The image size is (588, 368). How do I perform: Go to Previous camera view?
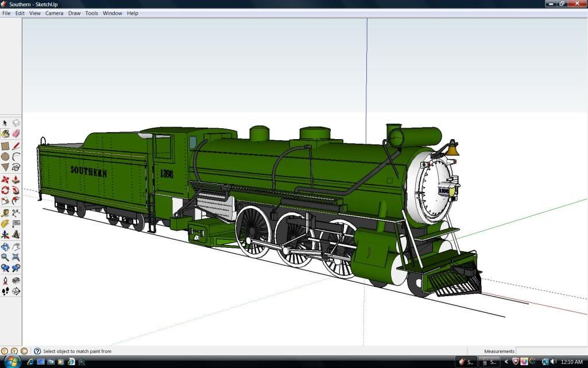[x=5, y=268]
